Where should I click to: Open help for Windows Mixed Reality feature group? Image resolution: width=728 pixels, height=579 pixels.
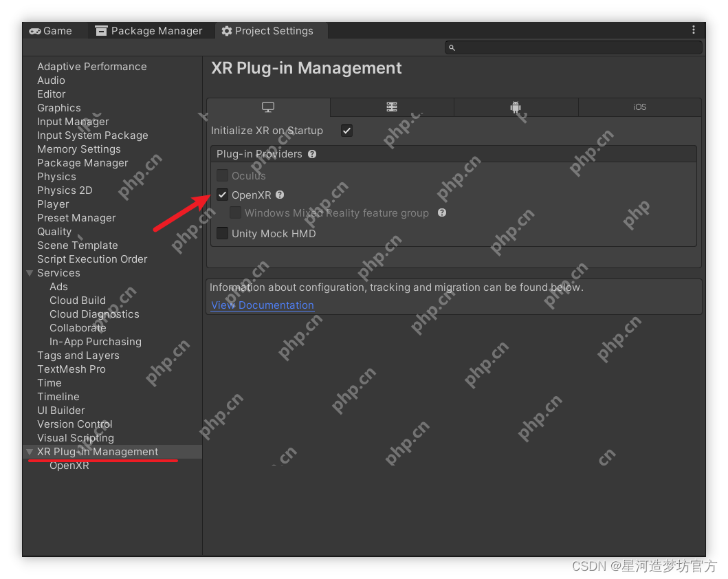tap(442, 213)
